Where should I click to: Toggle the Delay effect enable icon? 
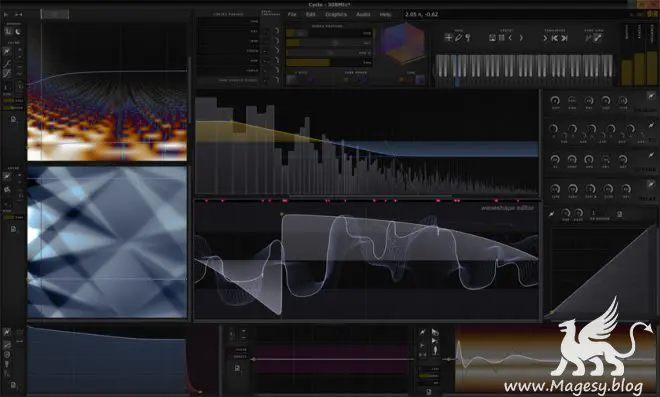[651, 184]
